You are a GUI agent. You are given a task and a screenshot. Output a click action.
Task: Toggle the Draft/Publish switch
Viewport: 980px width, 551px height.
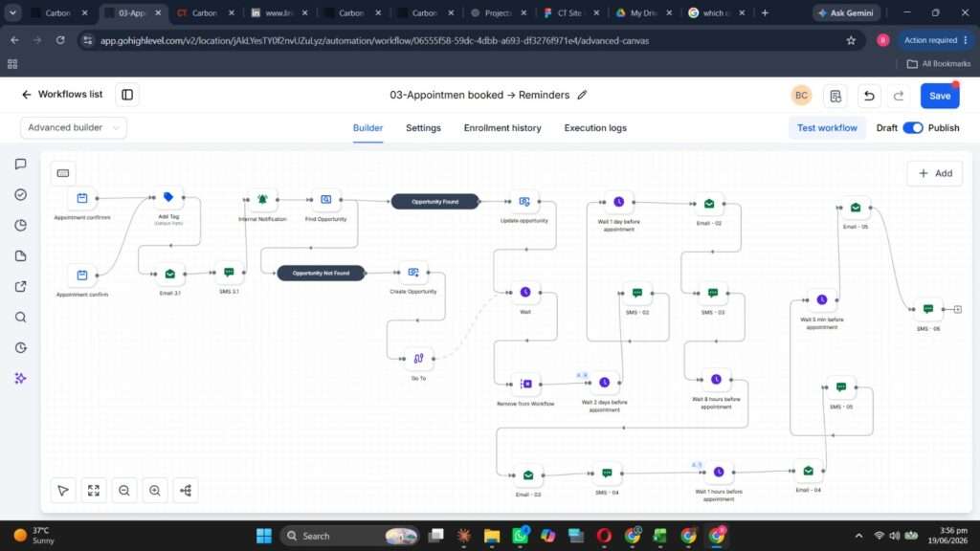(913, 127)
